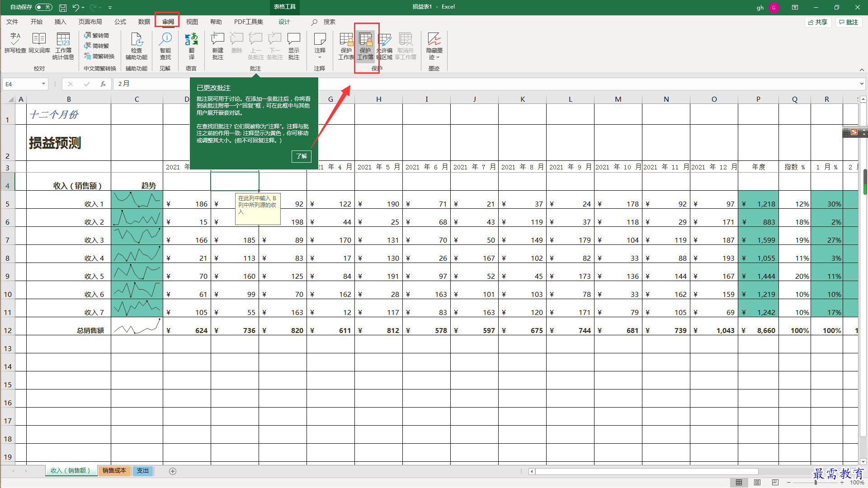This screenshot has height=488, width=868.
Task: Open Chinese conversion options
Action: (x=99, y=56)
